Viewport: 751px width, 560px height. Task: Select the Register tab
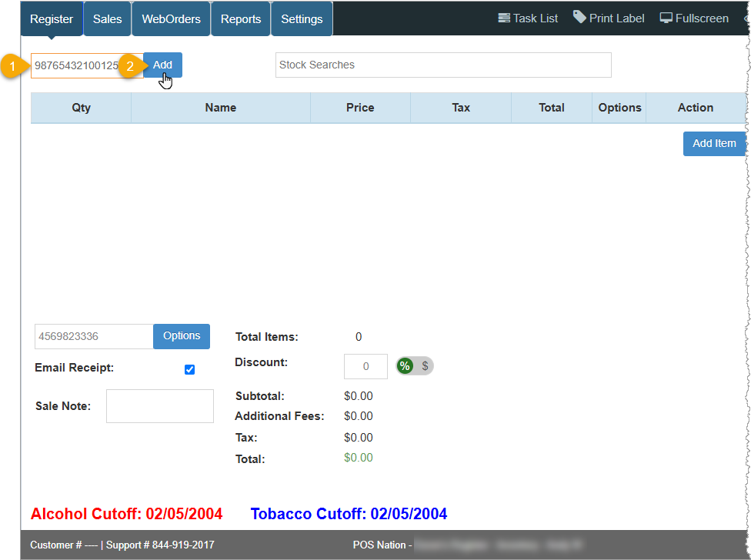point(52,19)
